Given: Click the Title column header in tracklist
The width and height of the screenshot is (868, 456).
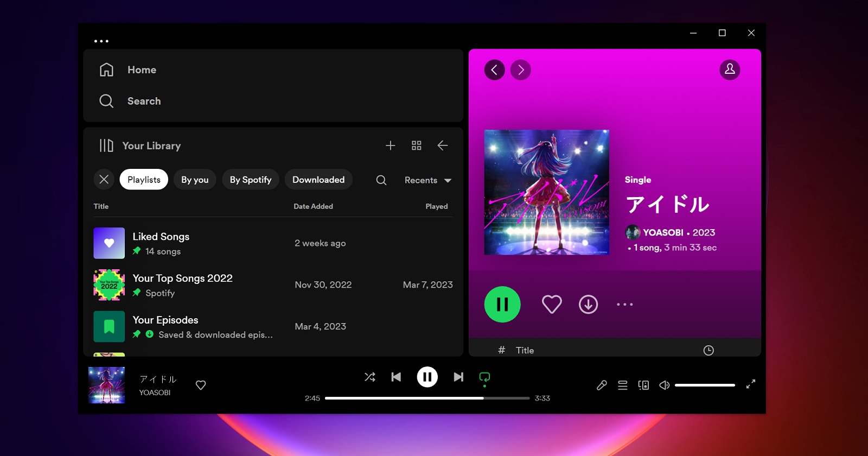Looking at the screenshot, I should (x=525, y=350).
